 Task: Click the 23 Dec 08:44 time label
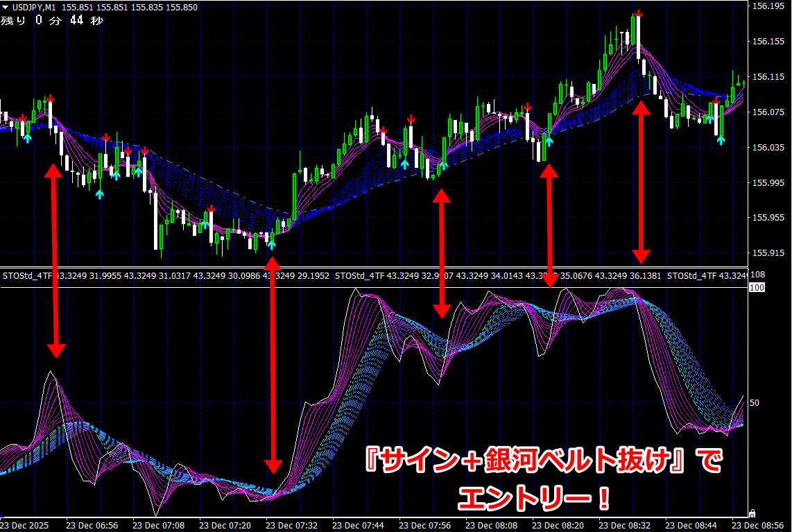pos(691,526)
